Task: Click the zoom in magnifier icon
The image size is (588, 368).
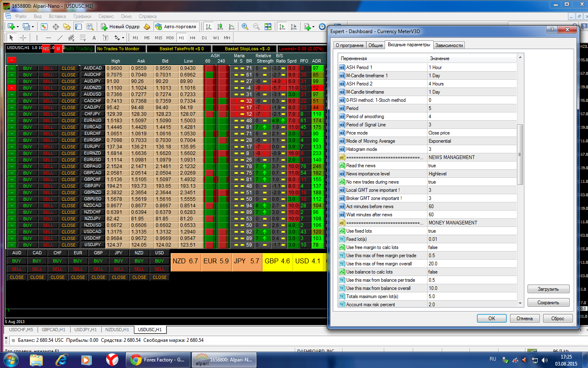Action: pos(245,27)
